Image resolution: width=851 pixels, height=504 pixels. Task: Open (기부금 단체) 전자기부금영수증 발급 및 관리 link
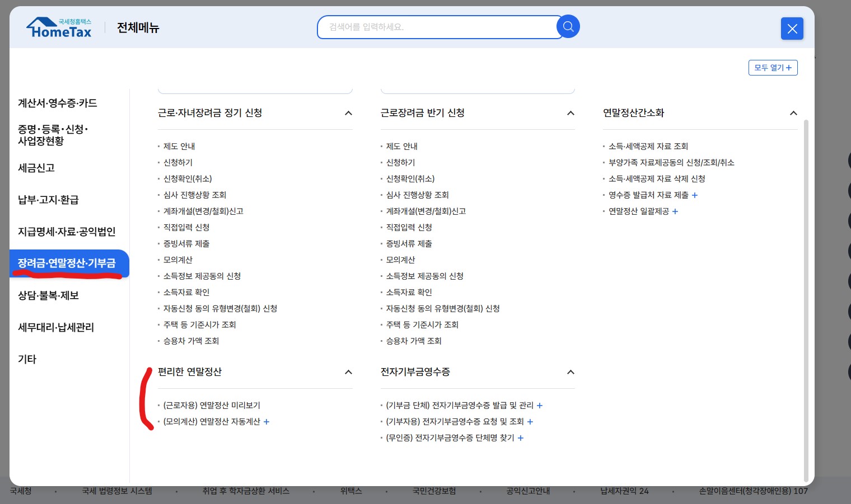tap(460, 406)
